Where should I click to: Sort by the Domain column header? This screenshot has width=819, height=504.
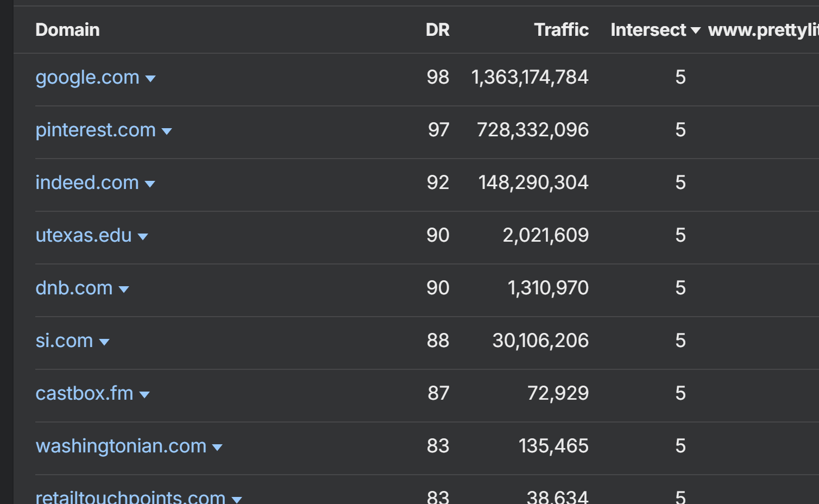67,30
